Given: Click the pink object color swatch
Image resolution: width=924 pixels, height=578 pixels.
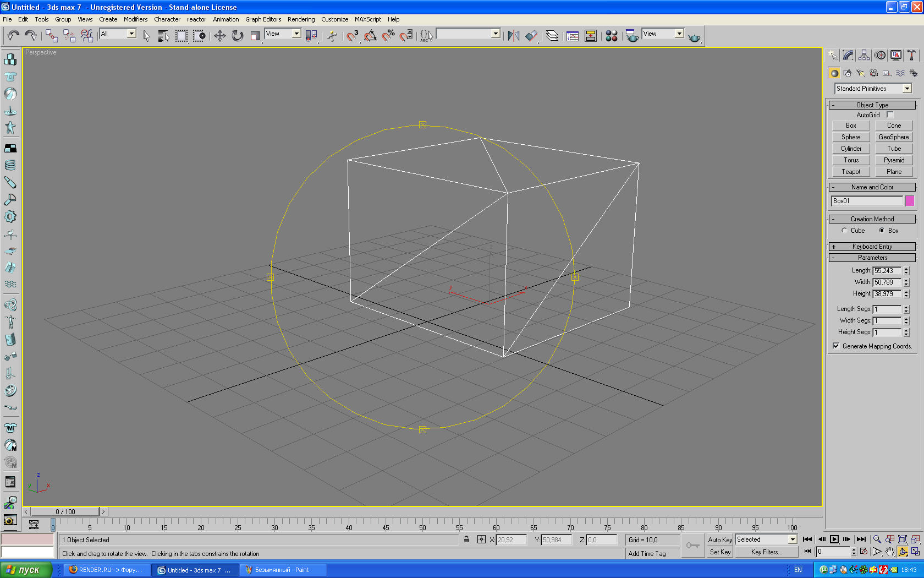Looking at the screenshot, I should point(910,201).
